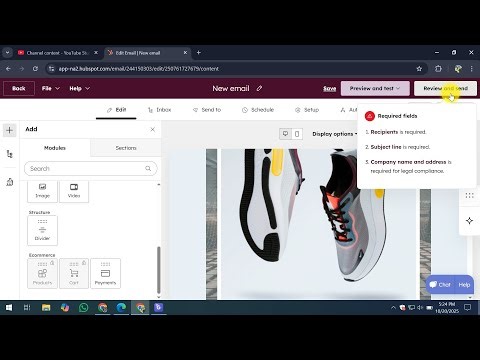
Task: Open the Chat widget
Action: 440,284
